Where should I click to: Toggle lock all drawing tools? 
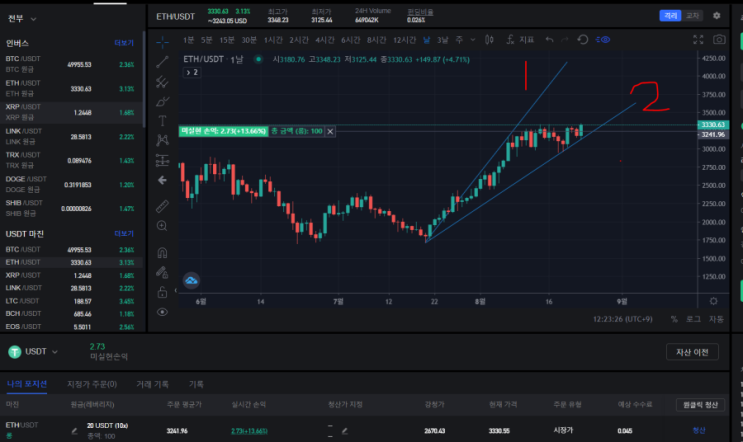[x=162, y=292]
